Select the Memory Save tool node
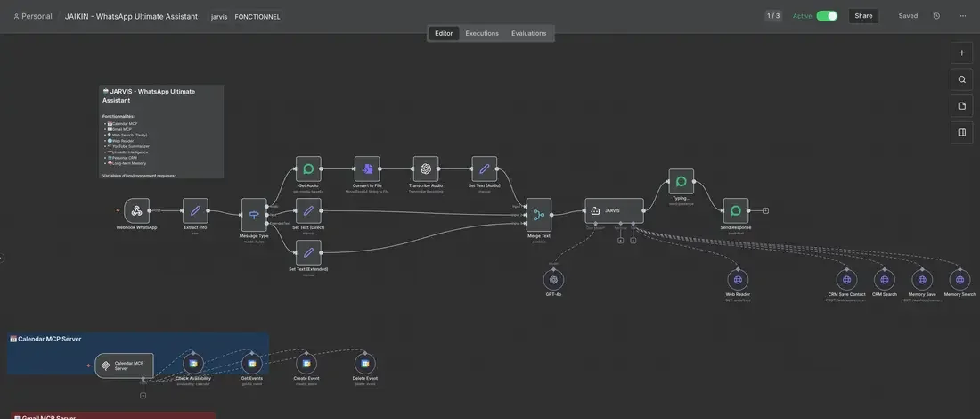Screen dimensions: 980x419 click(922, 280)
